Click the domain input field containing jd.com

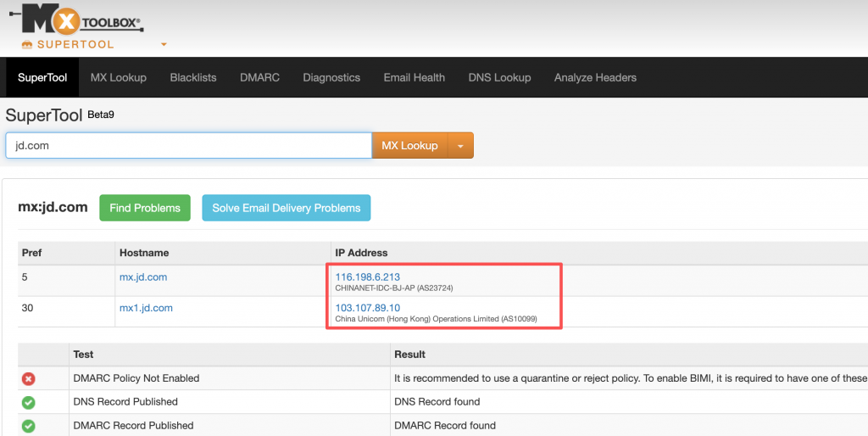click(188, 146)
